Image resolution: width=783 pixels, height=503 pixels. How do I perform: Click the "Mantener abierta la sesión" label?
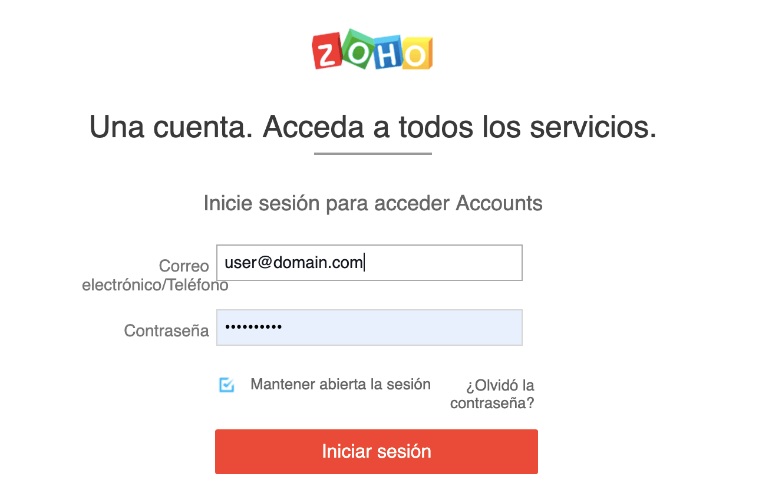pyautogui.click(x=340, y=384)
